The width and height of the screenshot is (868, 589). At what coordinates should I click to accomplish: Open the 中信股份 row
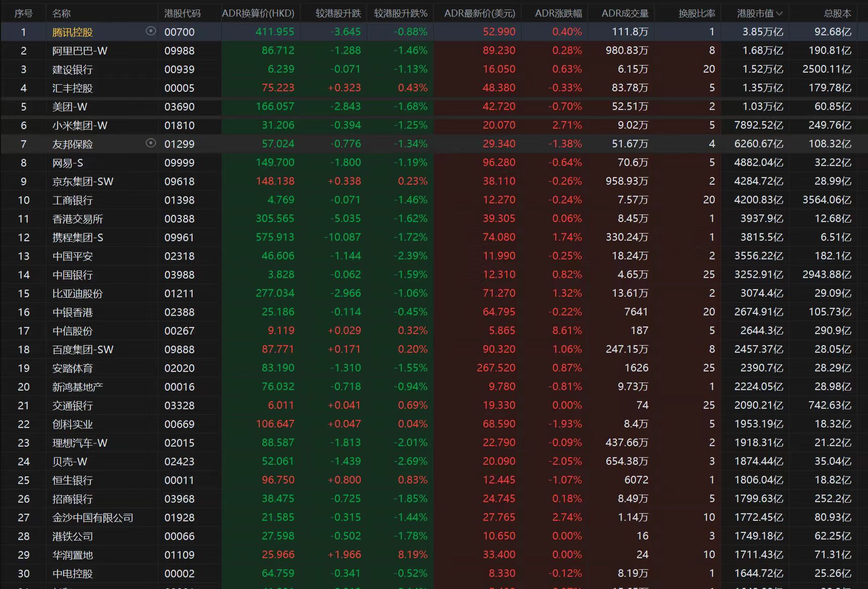[x=73, y=331]
